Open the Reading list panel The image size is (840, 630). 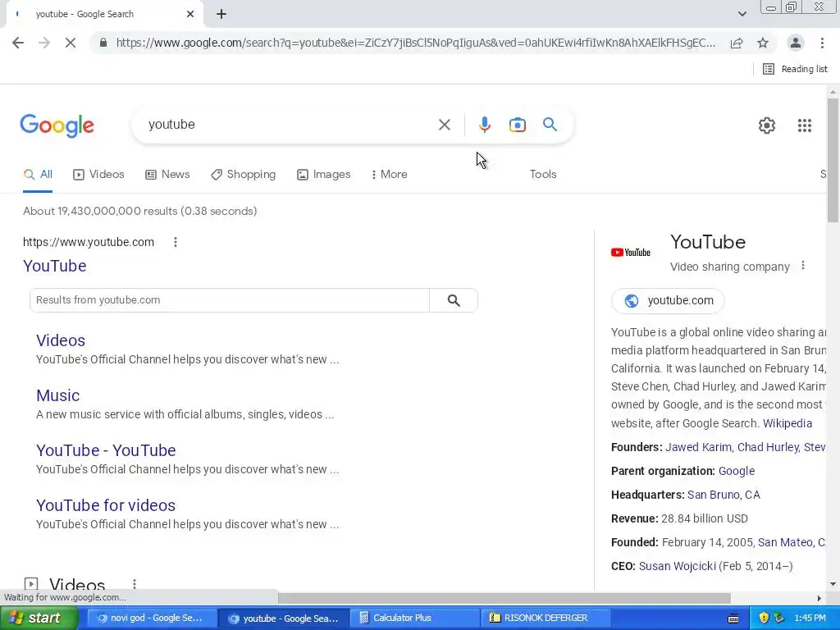pos(795,69)
